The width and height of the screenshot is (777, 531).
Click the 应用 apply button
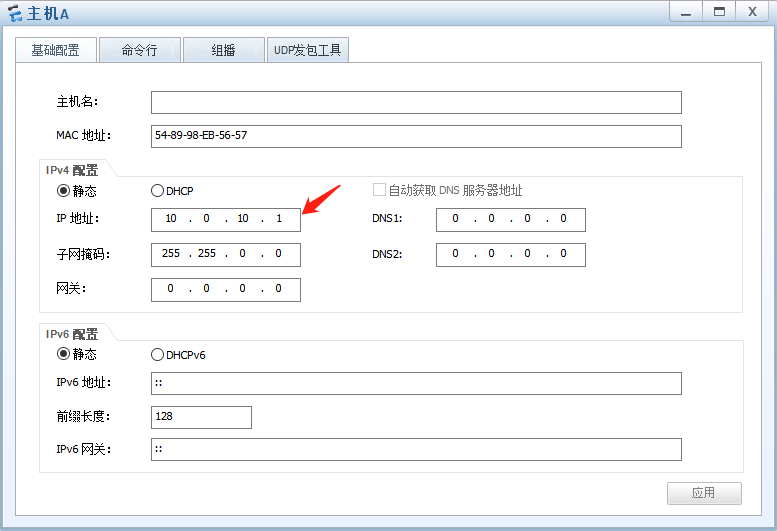coord(704,493)
